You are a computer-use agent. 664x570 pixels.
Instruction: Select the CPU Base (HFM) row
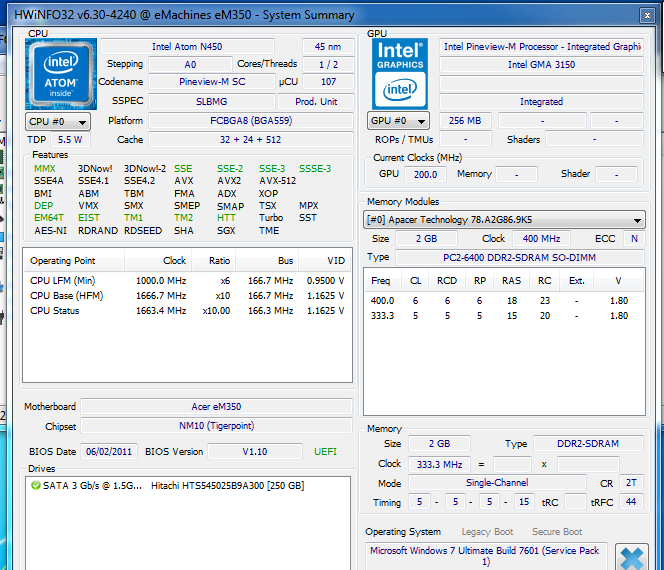(x=187, y=296)
